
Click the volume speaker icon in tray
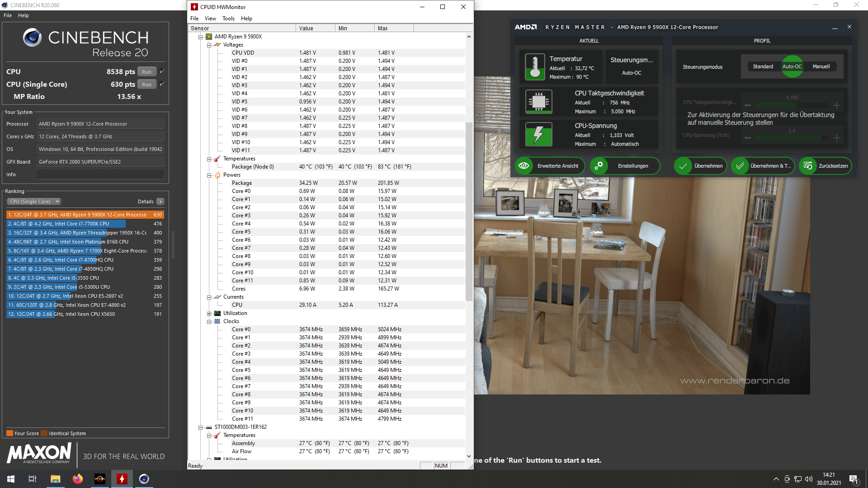pyautogui.click(x=809, y=479)
